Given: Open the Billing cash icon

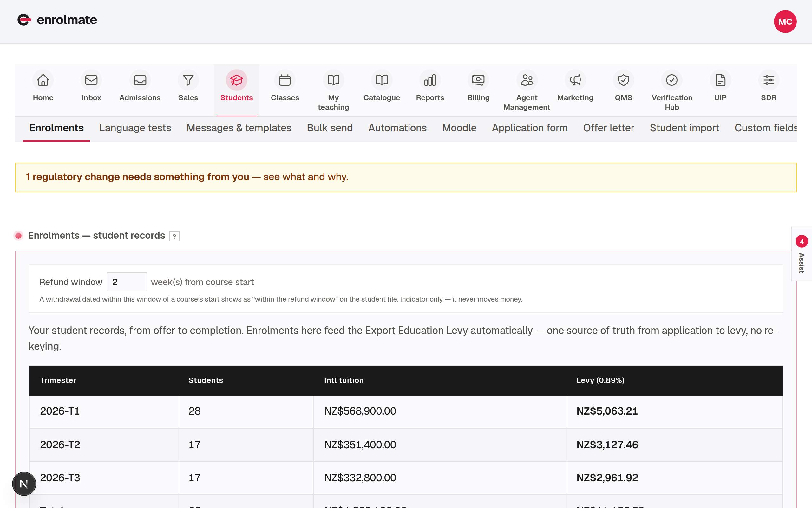Looking at the screenshot, I should (x=478, y=80).
